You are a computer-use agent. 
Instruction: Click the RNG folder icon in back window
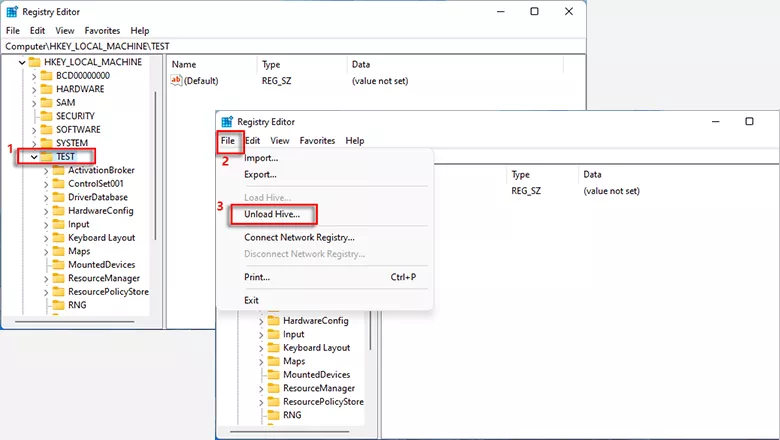[x=59, y=305]
